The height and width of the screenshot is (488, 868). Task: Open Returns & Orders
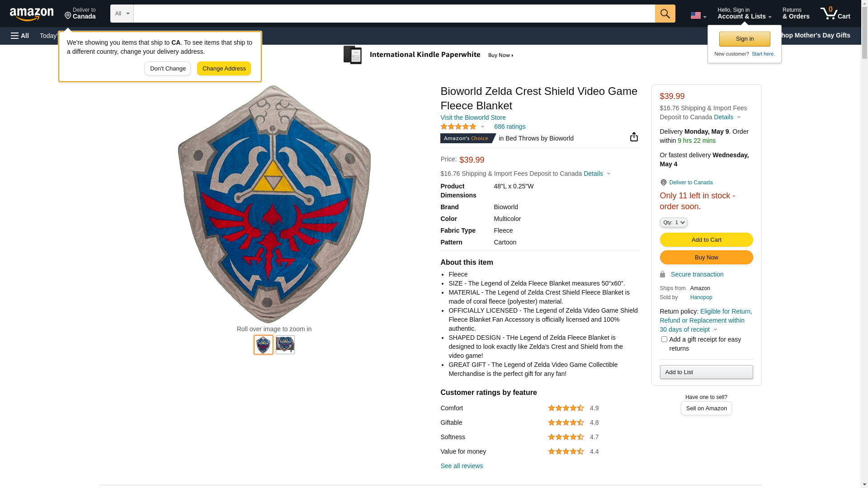(x=796, y=14)
